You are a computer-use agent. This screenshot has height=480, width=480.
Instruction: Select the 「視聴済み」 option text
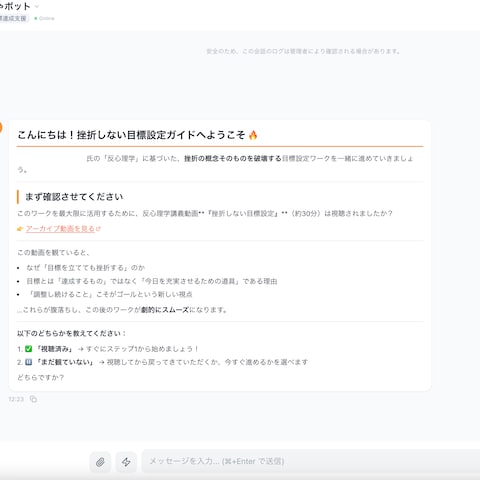click(55, 349)
